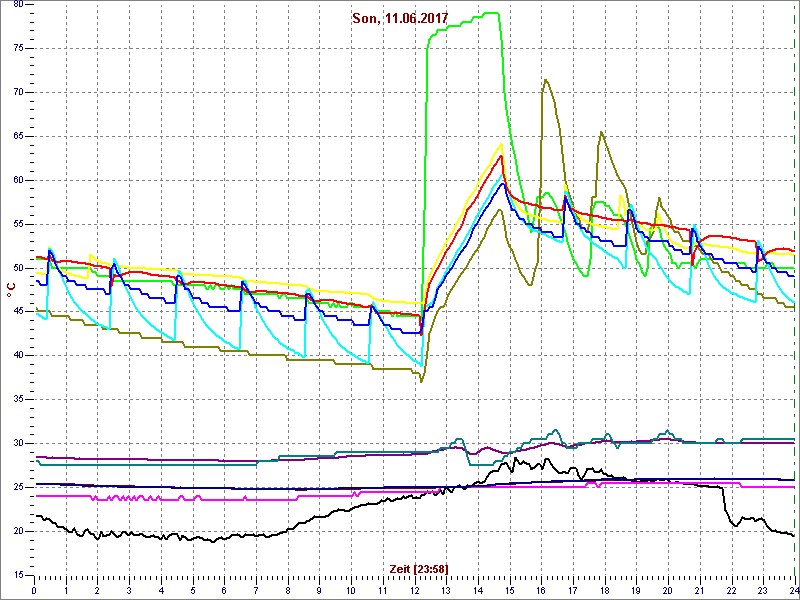
Task: Choose hour 20 on the bottom time axis
Action: (668, 591)
